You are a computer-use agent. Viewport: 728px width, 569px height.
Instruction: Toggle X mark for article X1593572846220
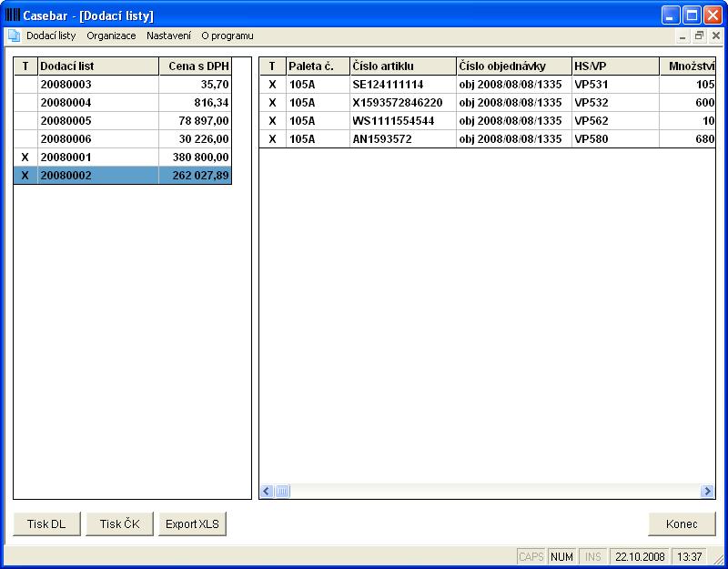(x=272, y=102)
